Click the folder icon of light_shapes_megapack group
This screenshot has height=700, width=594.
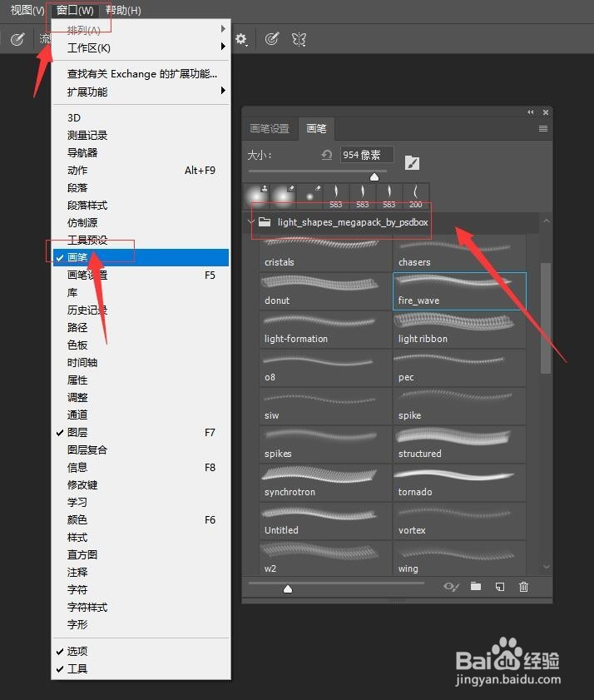[x=265, y=222]
